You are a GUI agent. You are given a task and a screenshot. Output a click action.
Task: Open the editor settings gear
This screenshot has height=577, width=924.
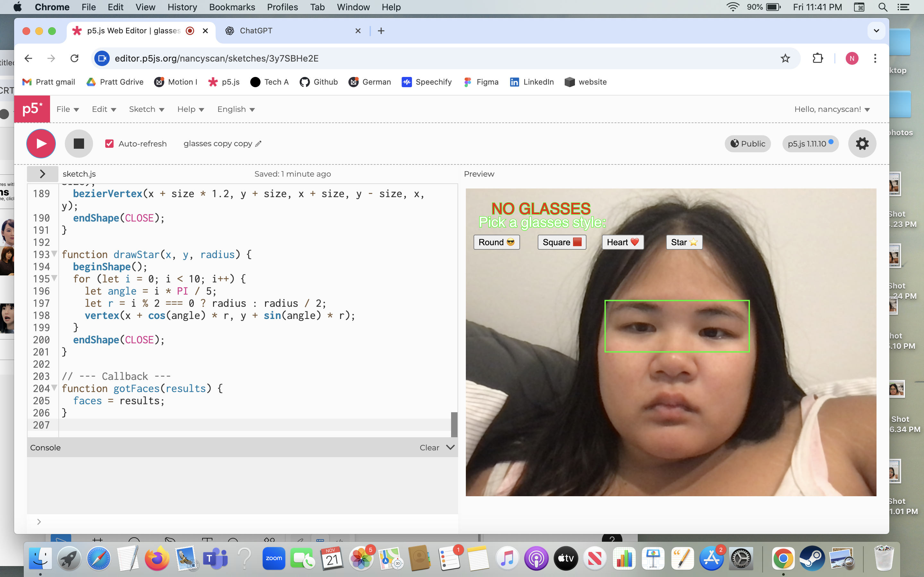click(862, 144)
